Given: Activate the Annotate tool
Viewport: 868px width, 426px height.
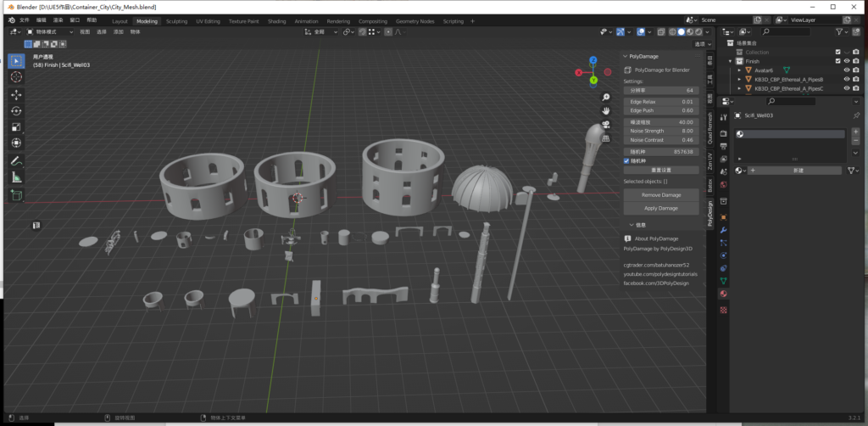Looking at the screenshot, I should click(16, 161).
